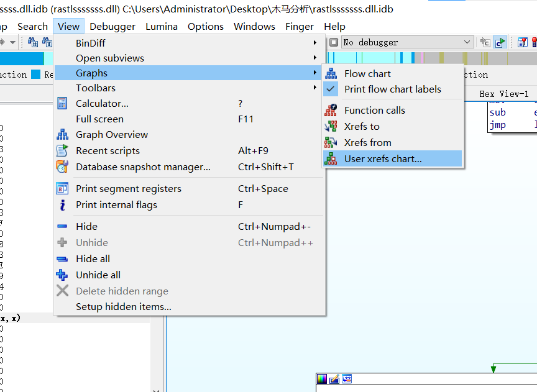Click the binoculars text search toolbar icon
537x392 pixels.
(x=47, y=42)
